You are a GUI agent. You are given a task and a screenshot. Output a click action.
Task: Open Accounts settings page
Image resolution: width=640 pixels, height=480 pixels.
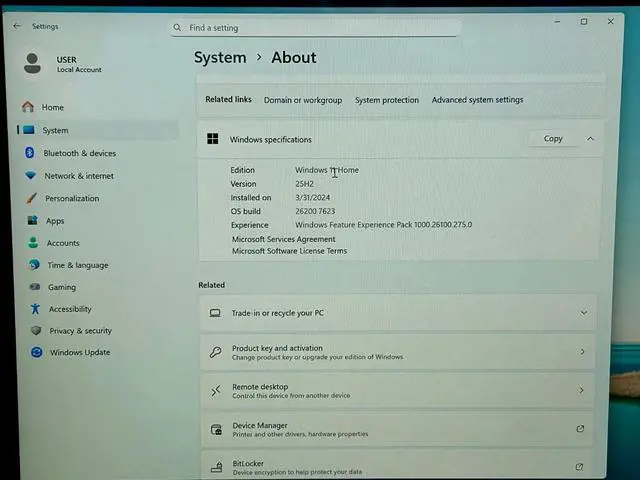tap(63, 243)
